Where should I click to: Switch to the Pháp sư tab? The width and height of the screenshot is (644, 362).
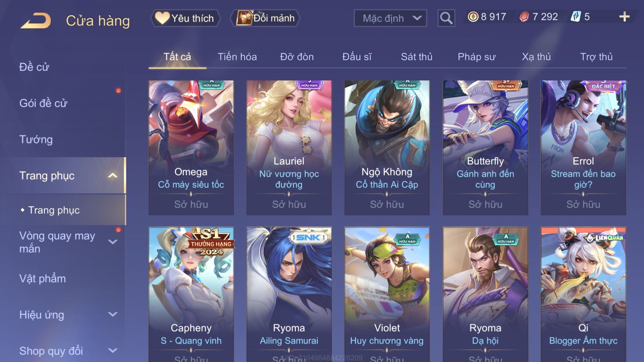(x=477, y=57)
